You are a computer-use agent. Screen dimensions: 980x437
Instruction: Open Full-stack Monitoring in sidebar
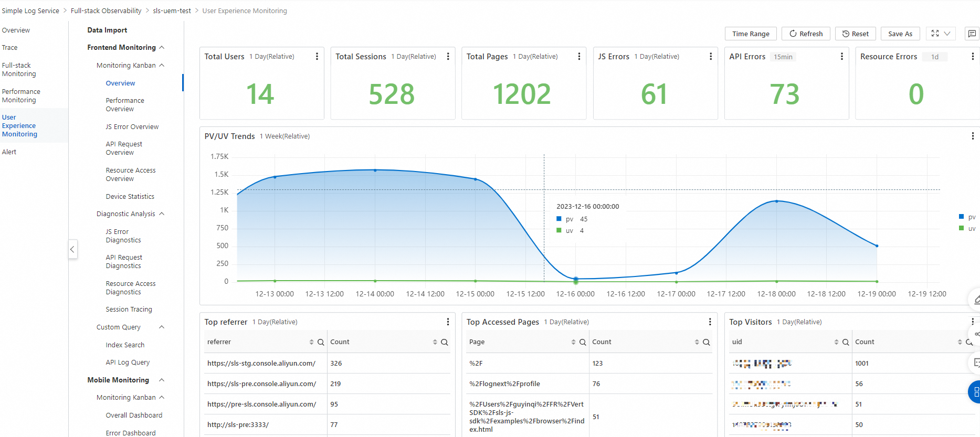pyautogui.click(x=19, y=69)
